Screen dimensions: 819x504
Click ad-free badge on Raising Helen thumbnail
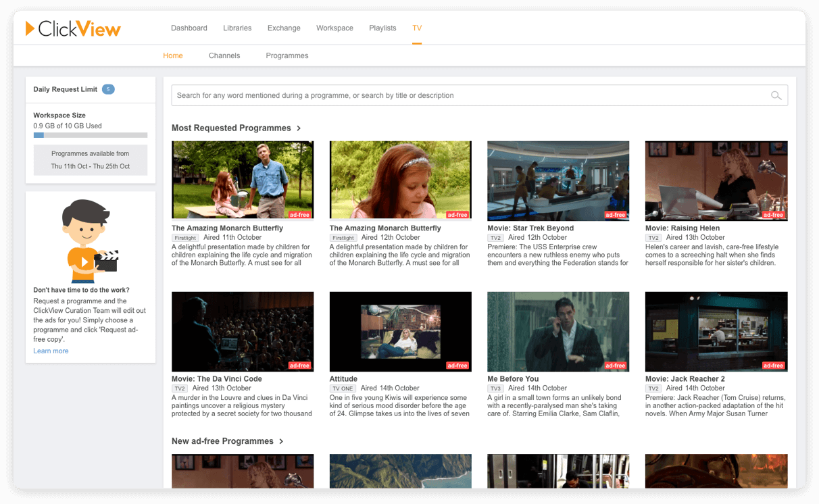point(773,215)
